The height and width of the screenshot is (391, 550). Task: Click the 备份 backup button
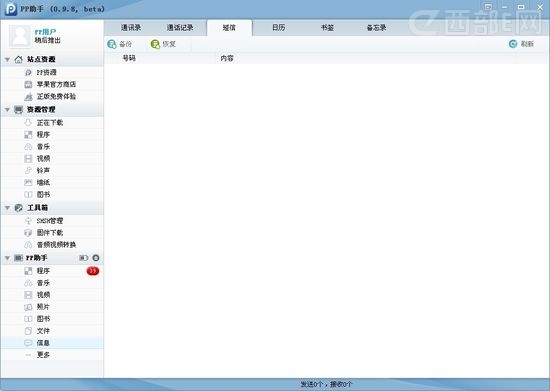coord(120,44)
